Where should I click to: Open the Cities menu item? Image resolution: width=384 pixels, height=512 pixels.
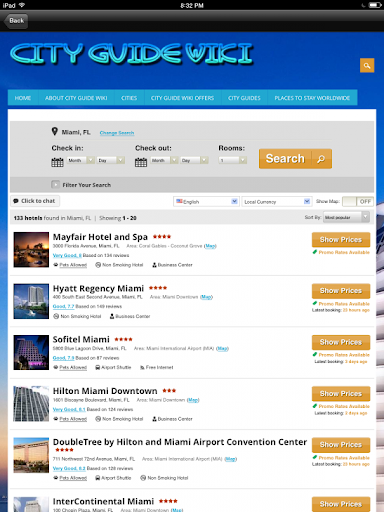(x=129, y=98)
